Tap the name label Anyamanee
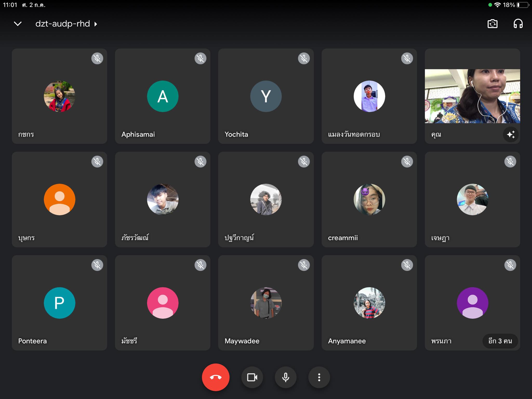This screenshot has width=532, height=399. 347,341
